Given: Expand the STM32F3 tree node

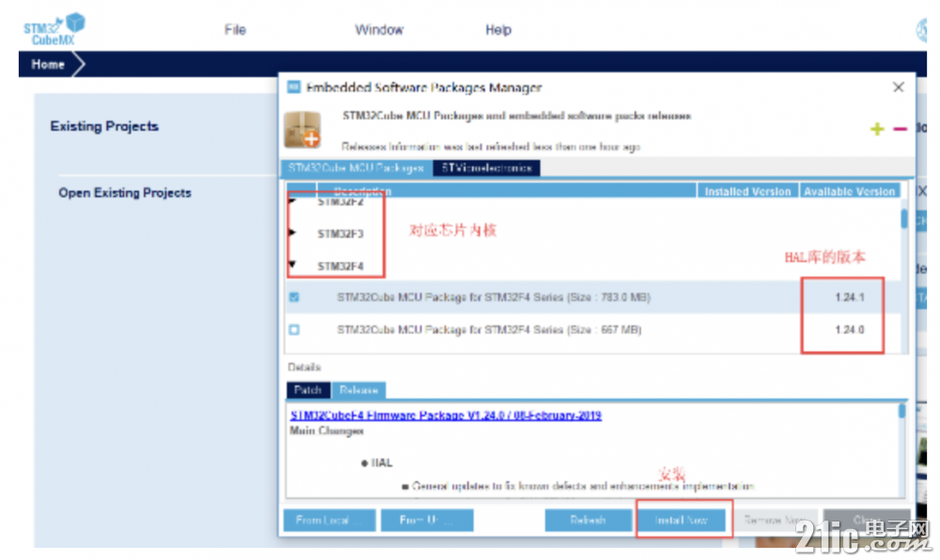Looking at the screenshot, I should click(292, 232).
